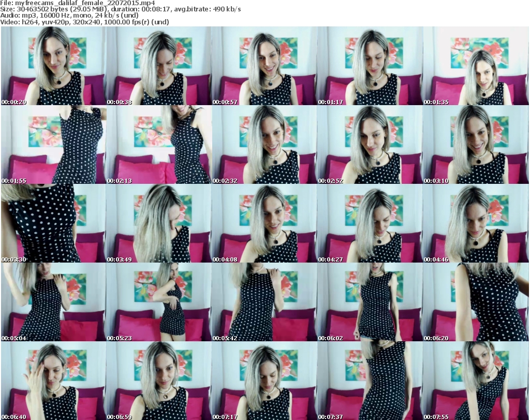
Task: Click the thumbnail marked 00:05:42
Action: click(264, 302)
